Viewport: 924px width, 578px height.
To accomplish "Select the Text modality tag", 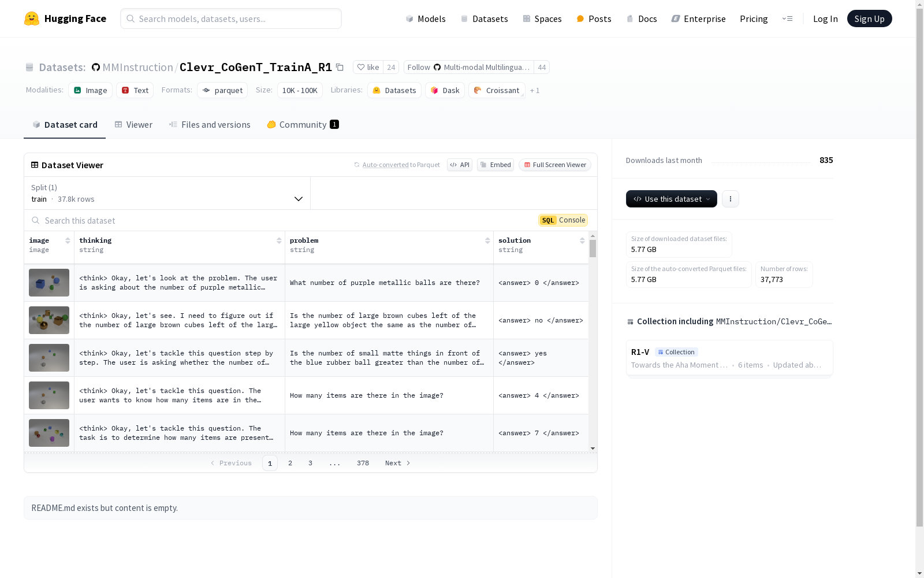I will pos(135,90).
